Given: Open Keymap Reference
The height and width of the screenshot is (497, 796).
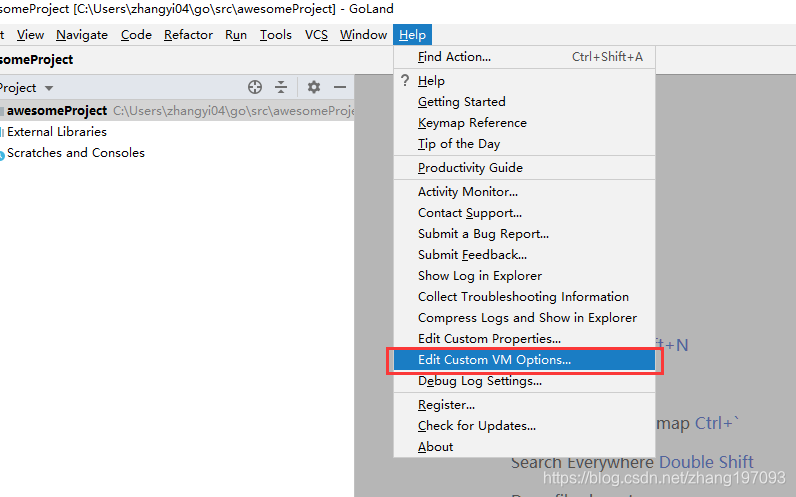Looking at the screenshot, I should point(524,123).
